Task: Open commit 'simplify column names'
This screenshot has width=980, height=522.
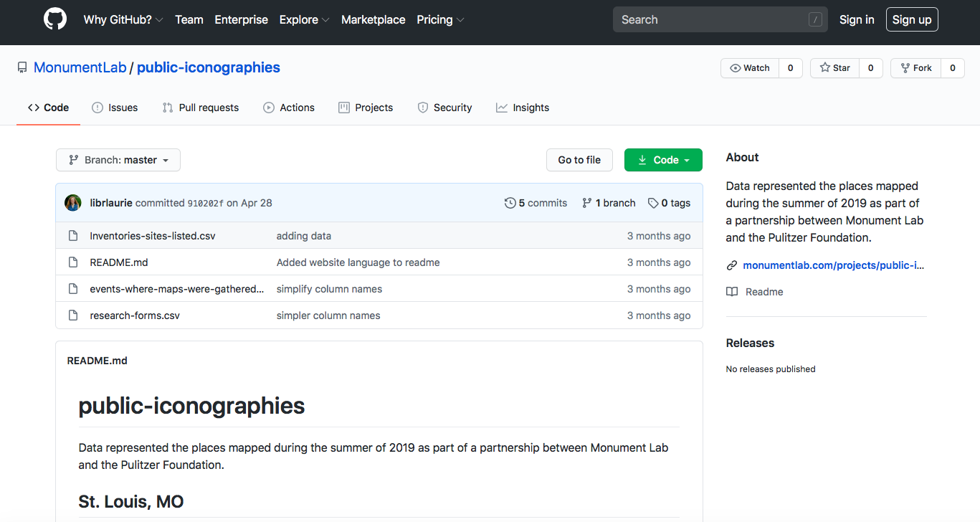Action: [x=329, y=289]
